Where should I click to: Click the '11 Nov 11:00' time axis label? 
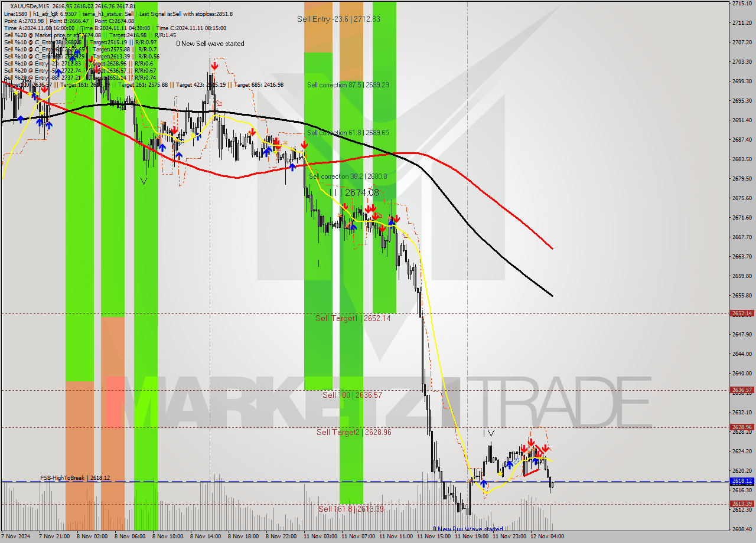tap(396, 537)
